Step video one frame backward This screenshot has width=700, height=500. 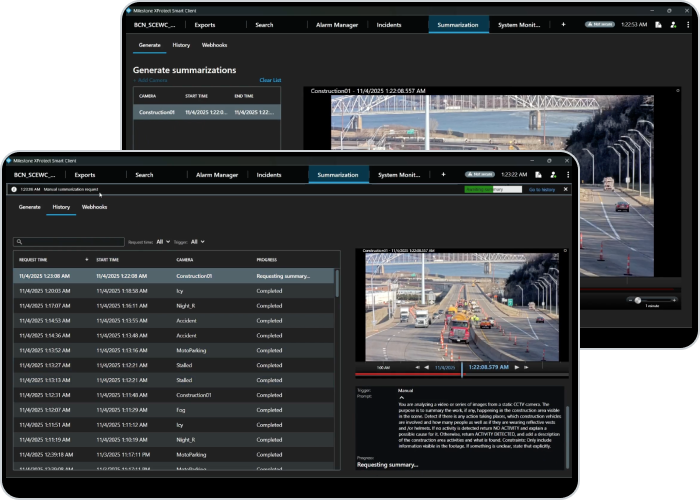click(x=426, y=368)
